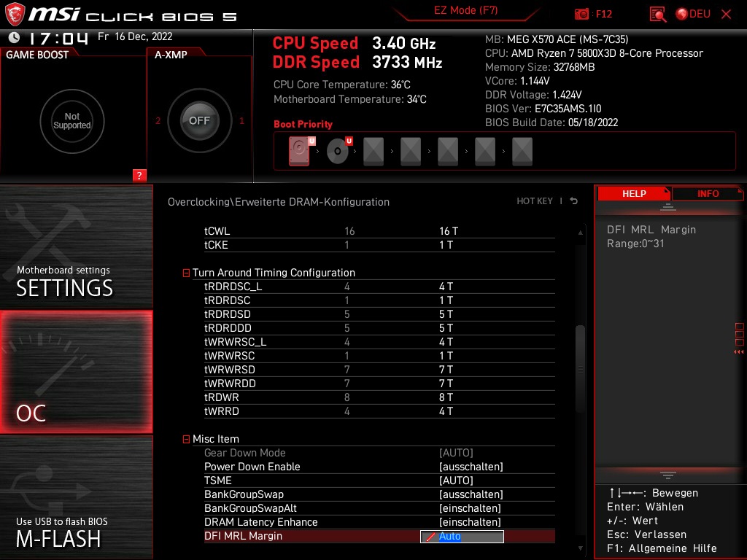Edit the tCWL 16 T value
747x560 pixels.
coord(449,231)
